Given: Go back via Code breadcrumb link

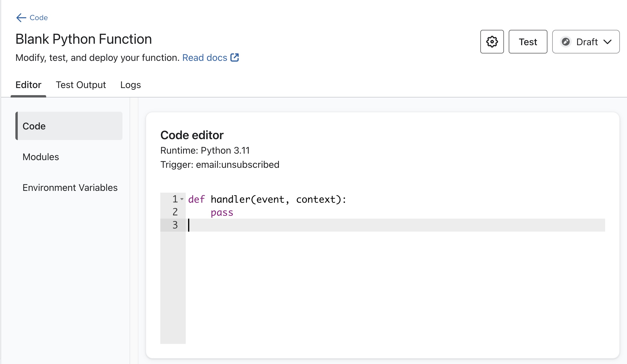Looking at the screenshot, I should click(x=38, y=18).
